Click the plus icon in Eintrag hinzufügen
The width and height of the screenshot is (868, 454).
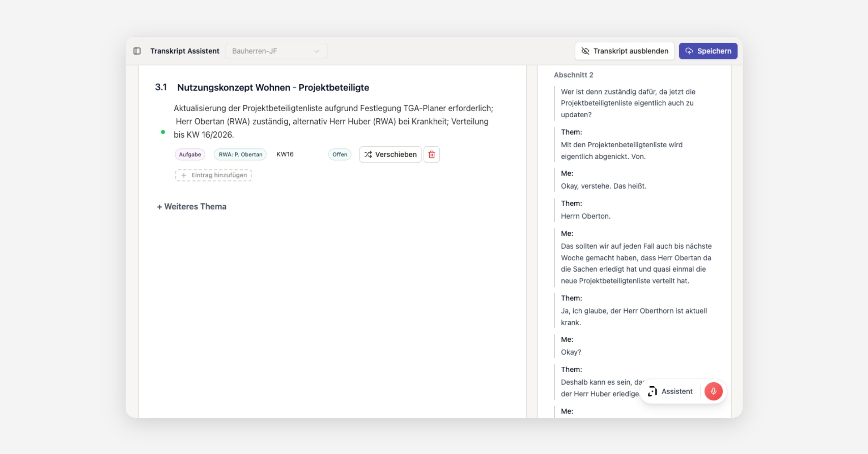pos(184,175)
